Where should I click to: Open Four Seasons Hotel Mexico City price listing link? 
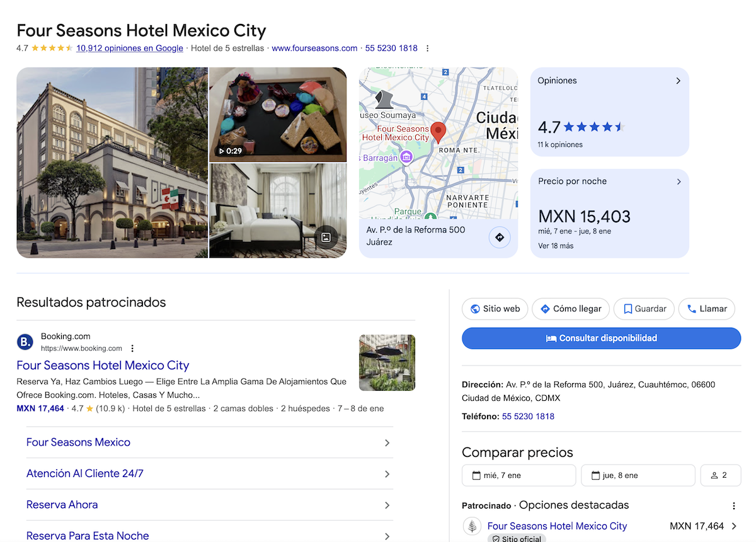(x=558, y=526)
